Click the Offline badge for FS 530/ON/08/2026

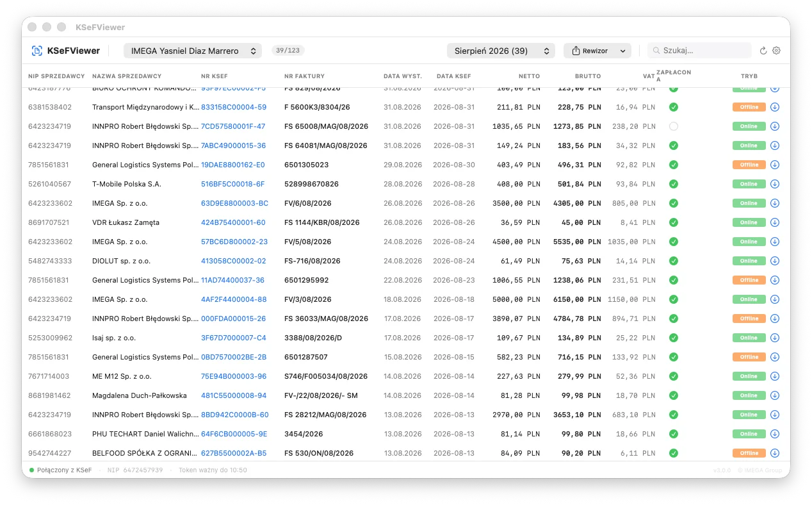[x=749, y=453]
